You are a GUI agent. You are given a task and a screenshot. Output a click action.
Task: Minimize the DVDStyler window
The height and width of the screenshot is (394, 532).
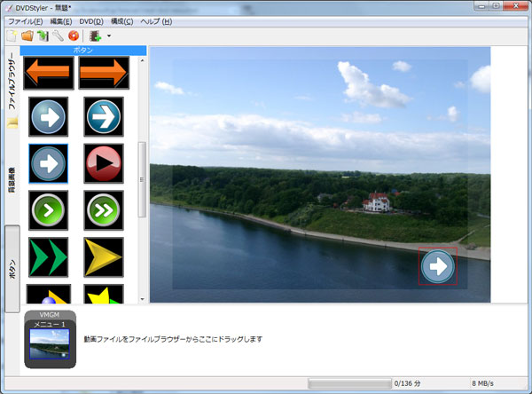(481, 6)
